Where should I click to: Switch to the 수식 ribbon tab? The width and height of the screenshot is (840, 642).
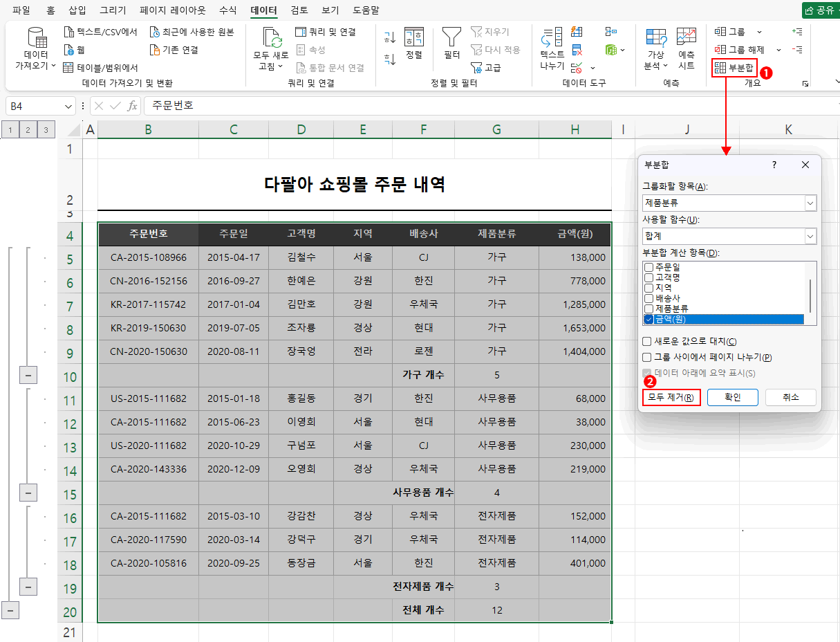pos(227,10)
